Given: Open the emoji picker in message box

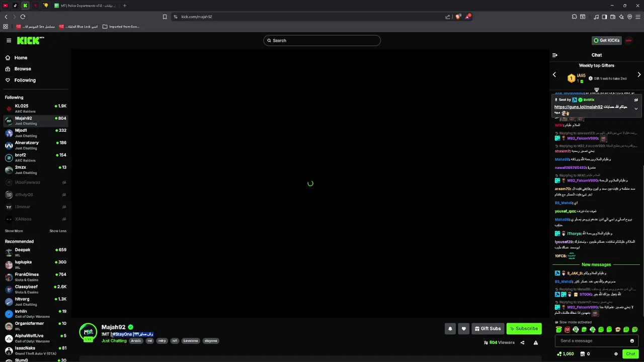Looking at the screenshot, I should 632,341.
